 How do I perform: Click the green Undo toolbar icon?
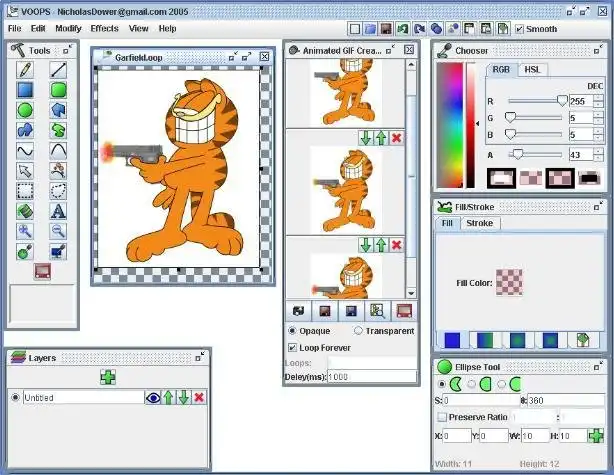(403, 29)
